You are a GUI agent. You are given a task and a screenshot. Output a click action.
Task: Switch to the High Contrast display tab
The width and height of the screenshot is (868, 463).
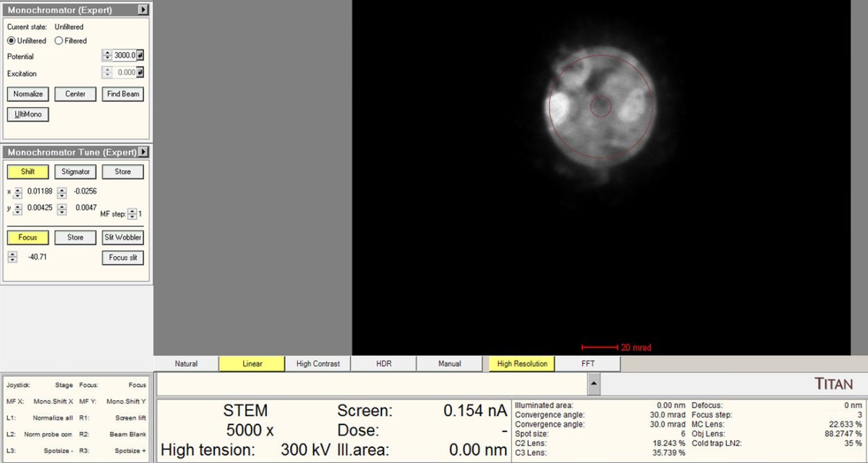318,364
